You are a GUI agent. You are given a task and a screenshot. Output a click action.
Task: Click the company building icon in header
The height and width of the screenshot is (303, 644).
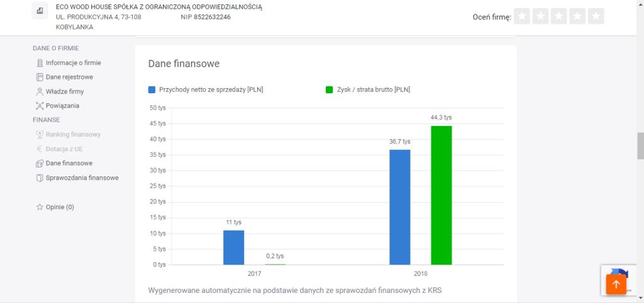pos(40,11)
